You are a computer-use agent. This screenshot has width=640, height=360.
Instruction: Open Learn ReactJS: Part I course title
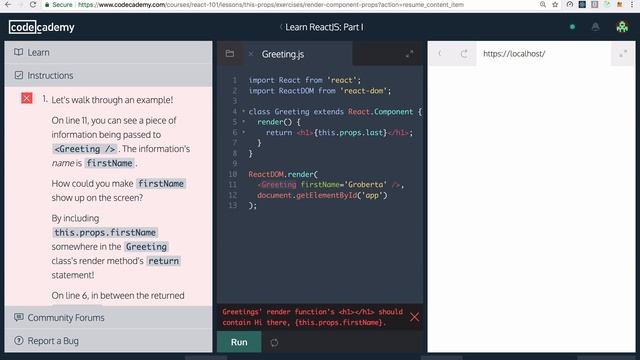point(324,27)
